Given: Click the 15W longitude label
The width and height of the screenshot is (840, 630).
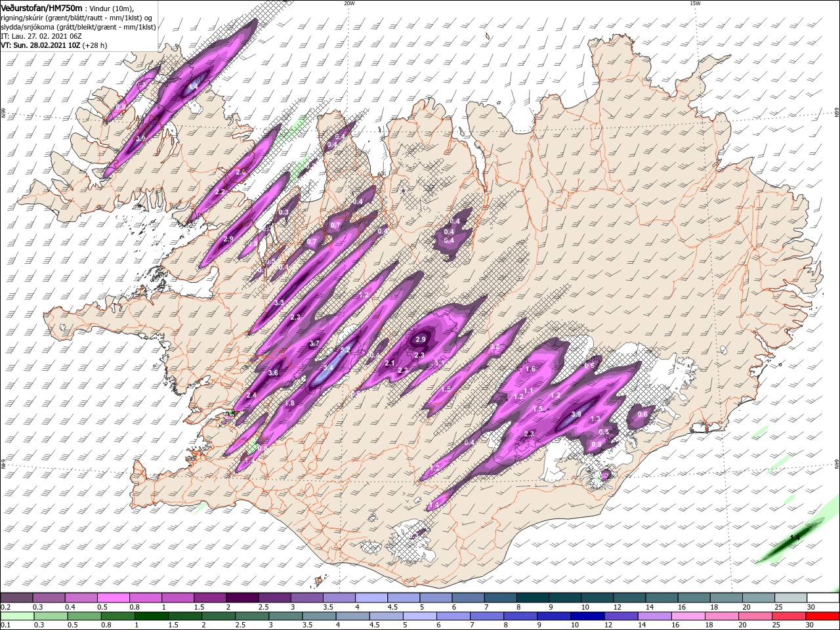Looking at the screenshot, I should tap(695, 3).
